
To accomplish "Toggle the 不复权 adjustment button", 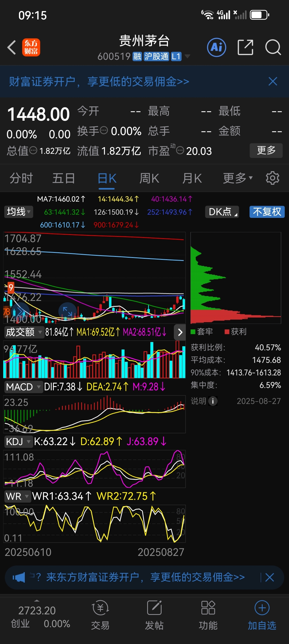I will 267,212.
